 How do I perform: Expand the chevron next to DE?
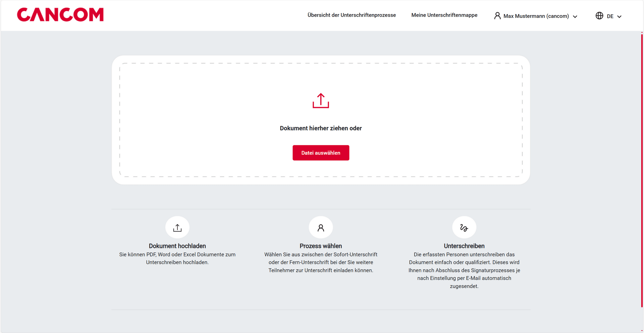click(619, 16)
